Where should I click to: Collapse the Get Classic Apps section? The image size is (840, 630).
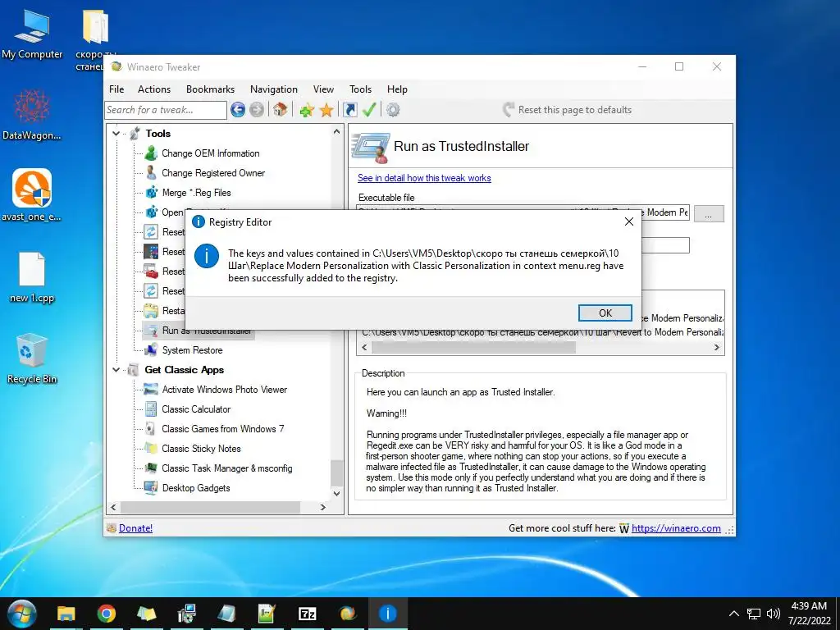116,370
